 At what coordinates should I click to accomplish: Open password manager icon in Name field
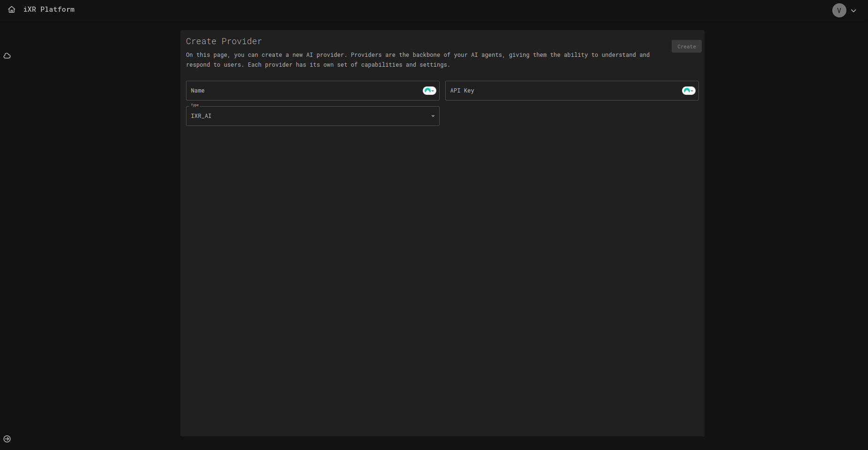point(429,91)
